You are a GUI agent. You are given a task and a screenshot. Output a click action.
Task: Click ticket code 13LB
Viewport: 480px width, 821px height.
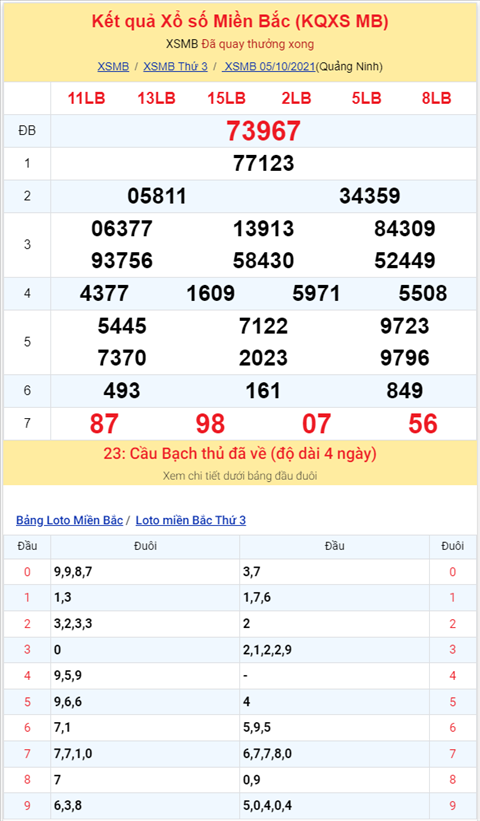157,98
